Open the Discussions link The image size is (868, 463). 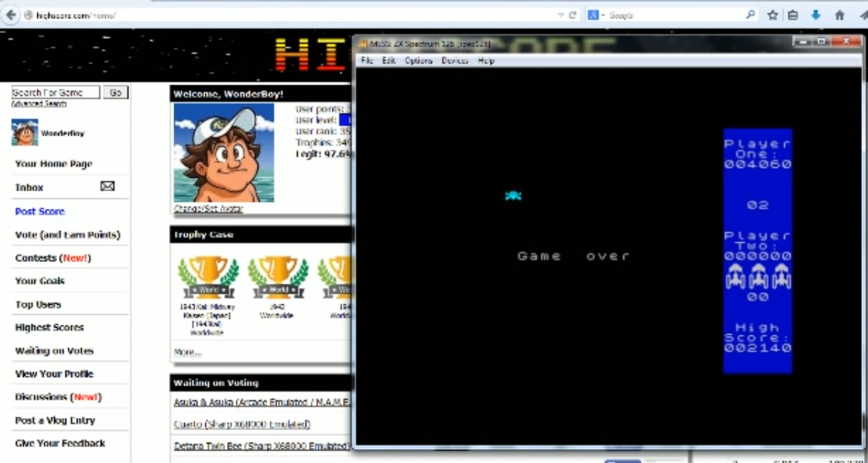[x=58, y=397]
